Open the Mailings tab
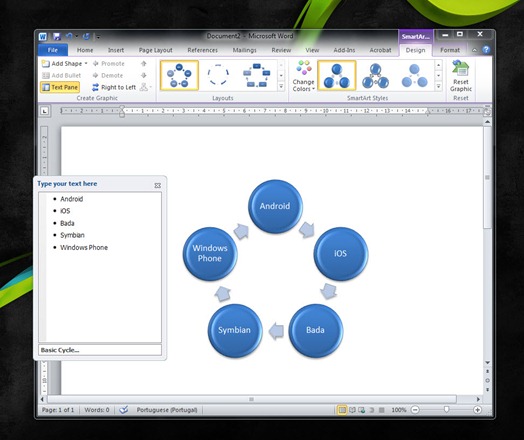 tap(244, 50)
